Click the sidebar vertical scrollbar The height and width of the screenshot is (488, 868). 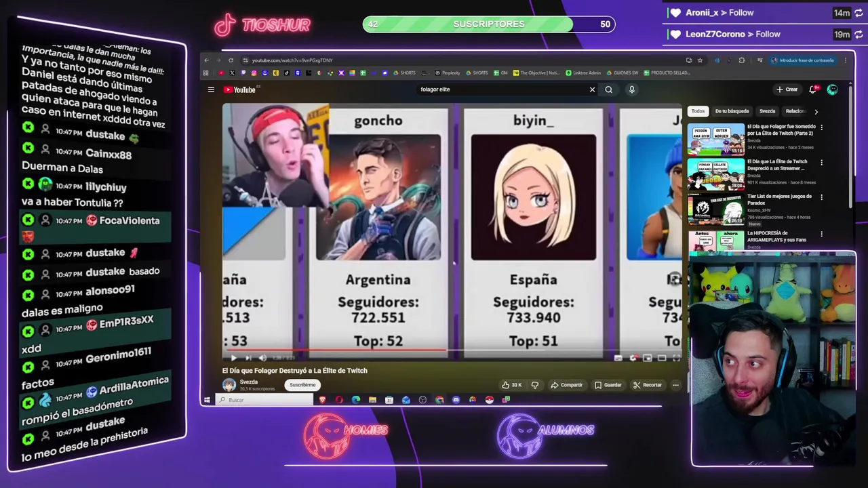click(x=852, y=146)
